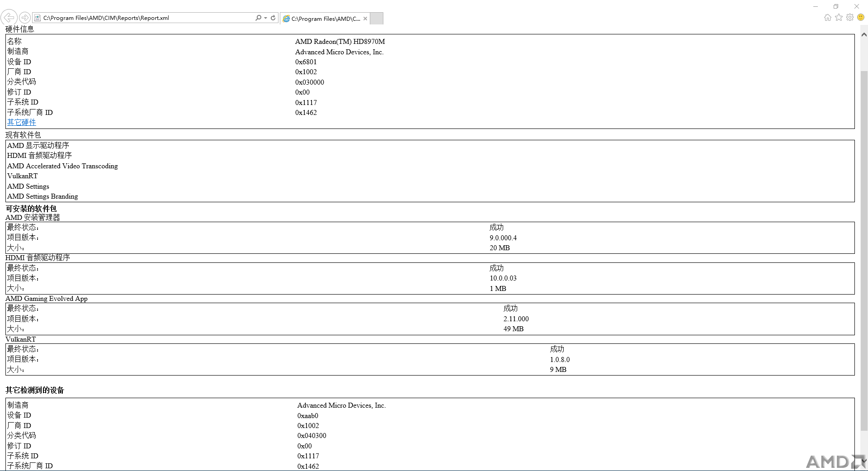
Task: Click the size value 49 MB
Action: (514, 329)
